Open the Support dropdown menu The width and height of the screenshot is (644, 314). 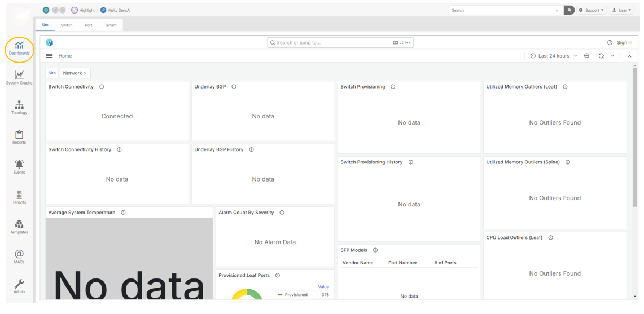[x=592, y=10]
